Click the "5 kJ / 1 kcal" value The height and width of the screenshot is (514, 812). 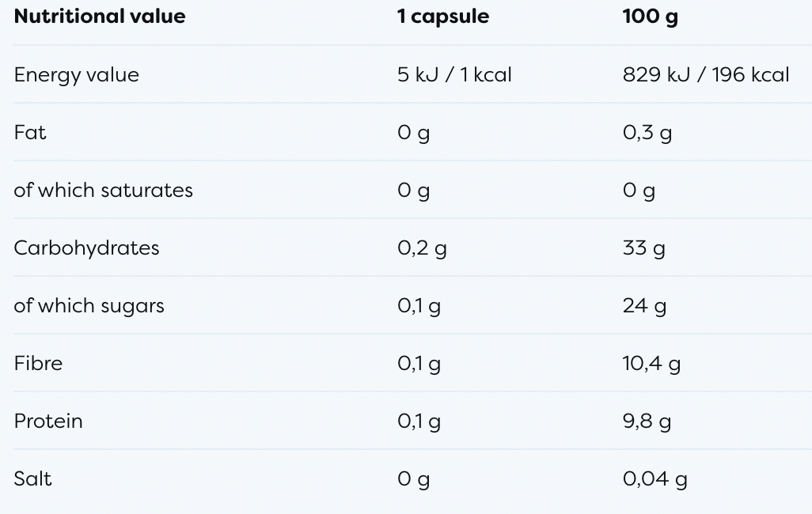click(454, 75)
